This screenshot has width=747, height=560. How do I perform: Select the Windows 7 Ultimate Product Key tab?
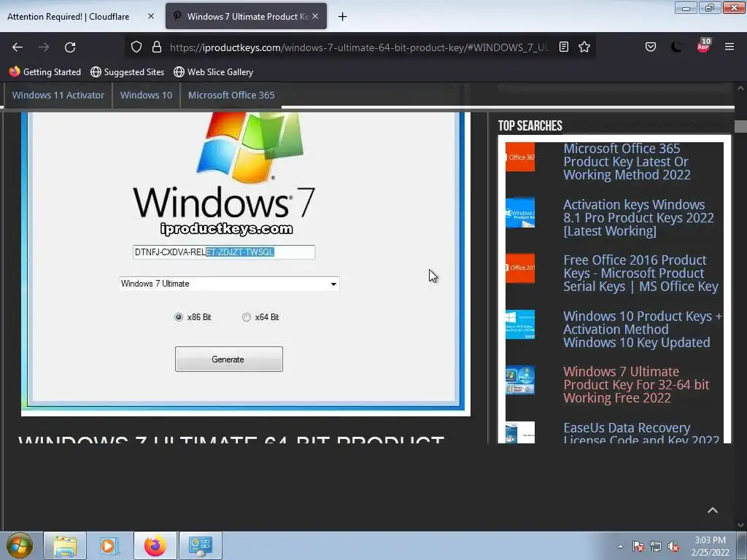pyautogui.click(x=247, y=17)
